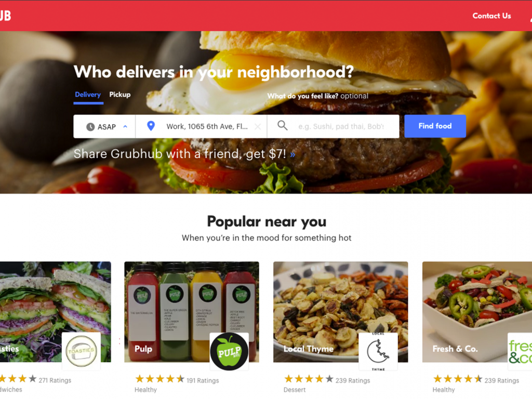532x399 pixels.
Task: Open the Contact Us link
Action: tap(491, 16)
